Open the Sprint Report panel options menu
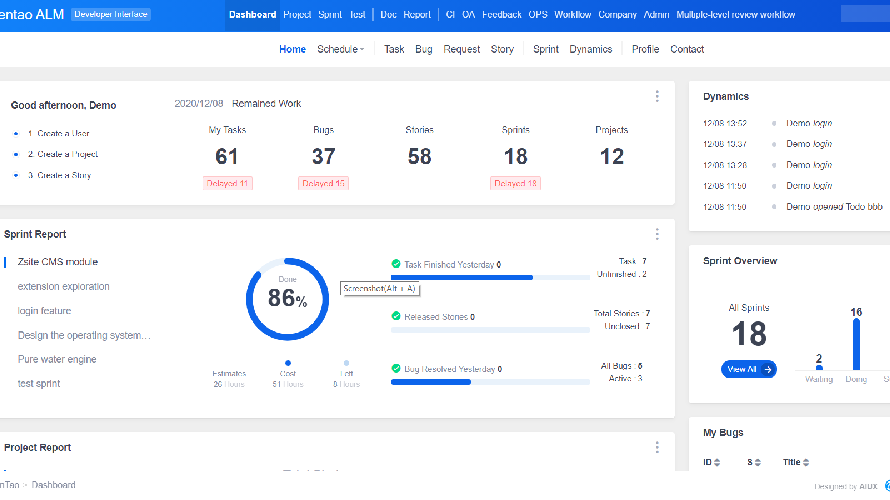This screenshot has width=890, height=500. 657,234
